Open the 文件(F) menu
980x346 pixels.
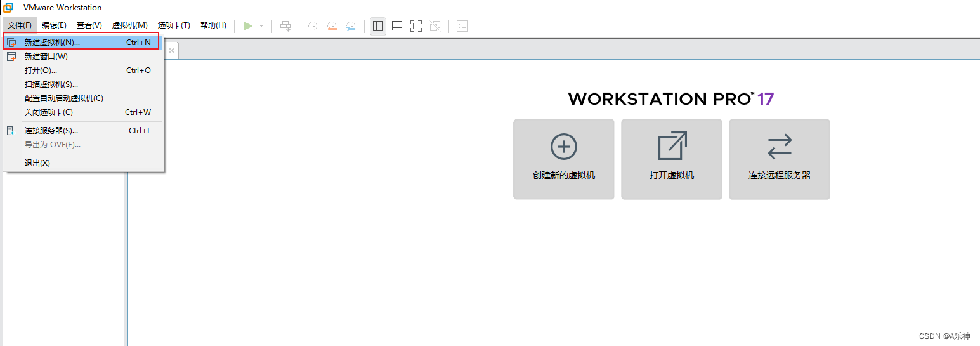[20, 25]
